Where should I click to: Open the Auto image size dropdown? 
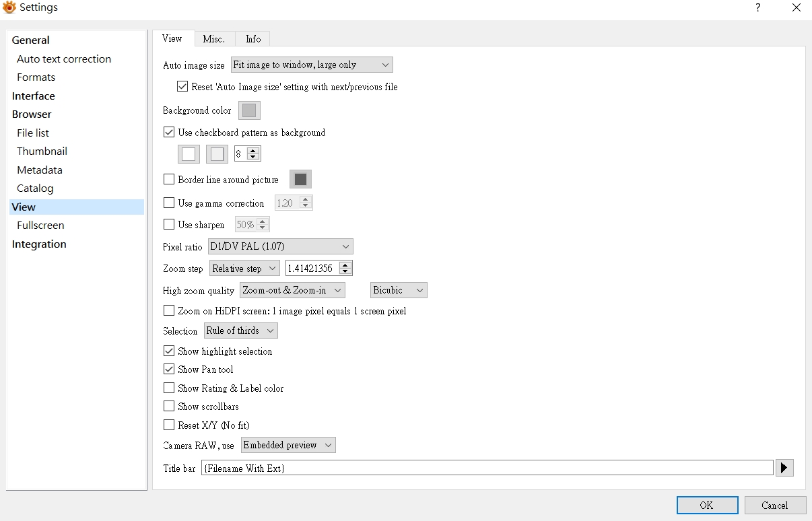[x=312, y=65]
